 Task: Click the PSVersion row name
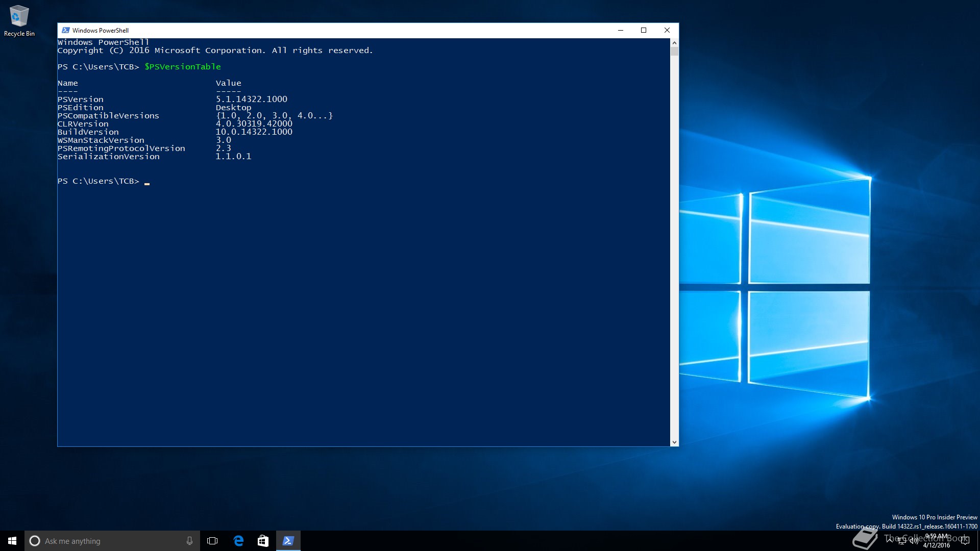click(81, 99)
